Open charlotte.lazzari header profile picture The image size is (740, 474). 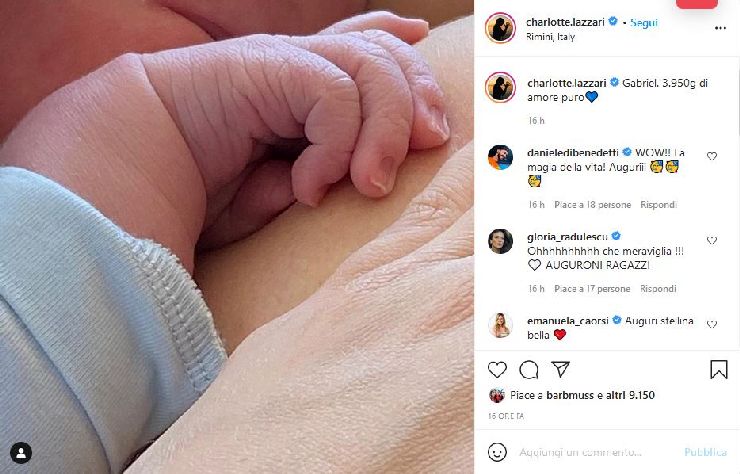(x=500, y=28)
